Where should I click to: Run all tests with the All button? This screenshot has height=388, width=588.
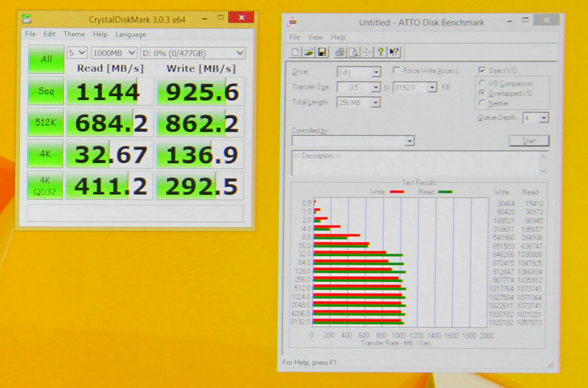point(46,59)
